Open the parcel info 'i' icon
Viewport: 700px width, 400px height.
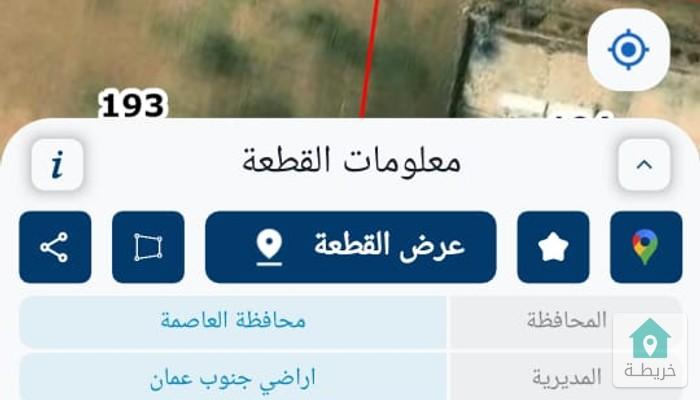click(x=57, y=165)
